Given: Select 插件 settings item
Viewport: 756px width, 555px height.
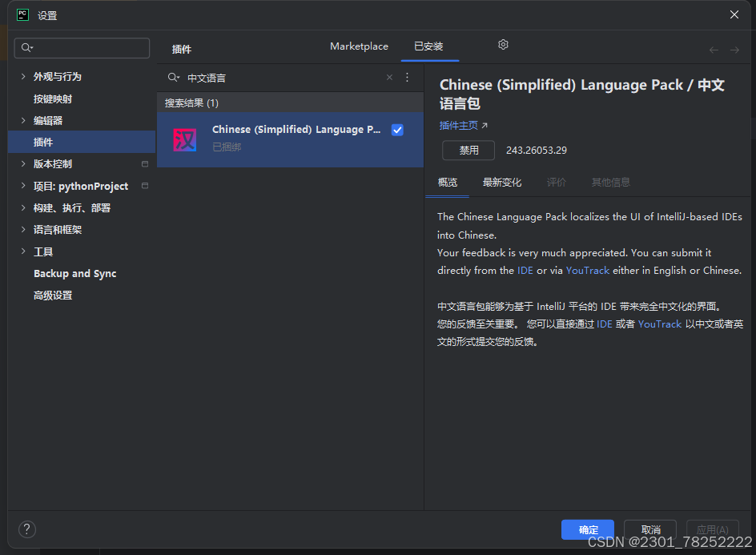Looking at the screenshot, I should click(82, 142).
